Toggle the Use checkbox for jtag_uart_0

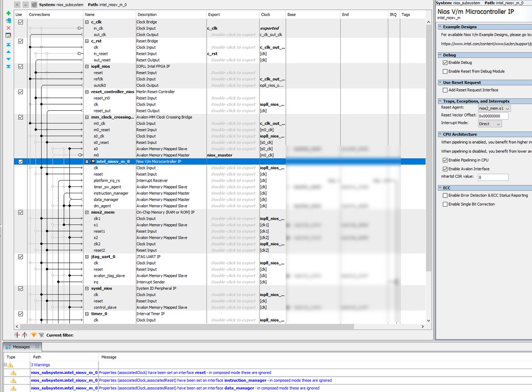pos(21,257)
